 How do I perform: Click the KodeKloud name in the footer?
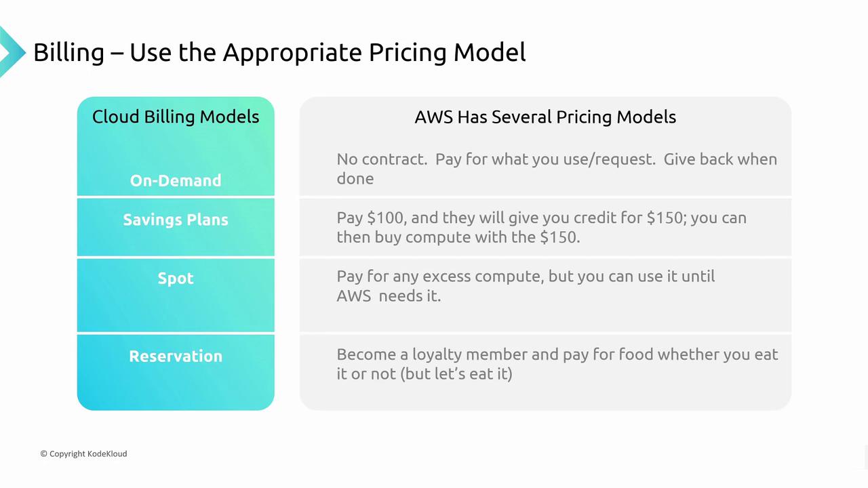tap(107, 453)
